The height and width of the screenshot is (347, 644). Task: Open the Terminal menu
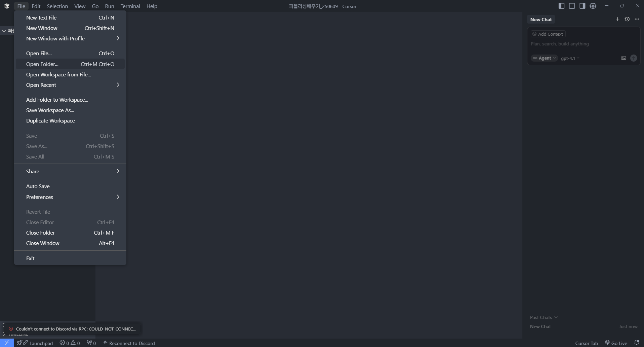tap(130, 6)
